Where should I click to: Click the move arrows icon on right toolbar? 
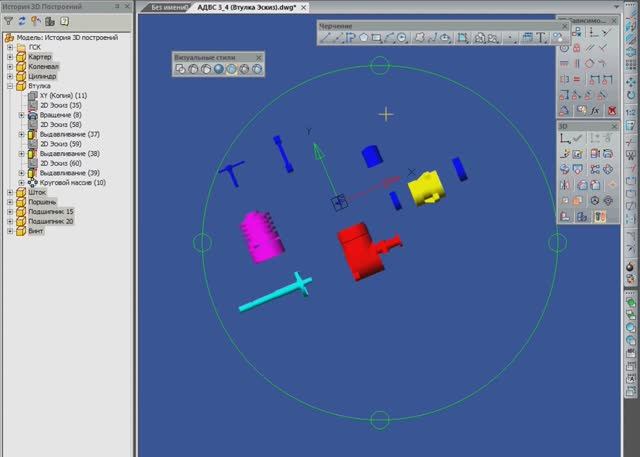coord(631,82)
